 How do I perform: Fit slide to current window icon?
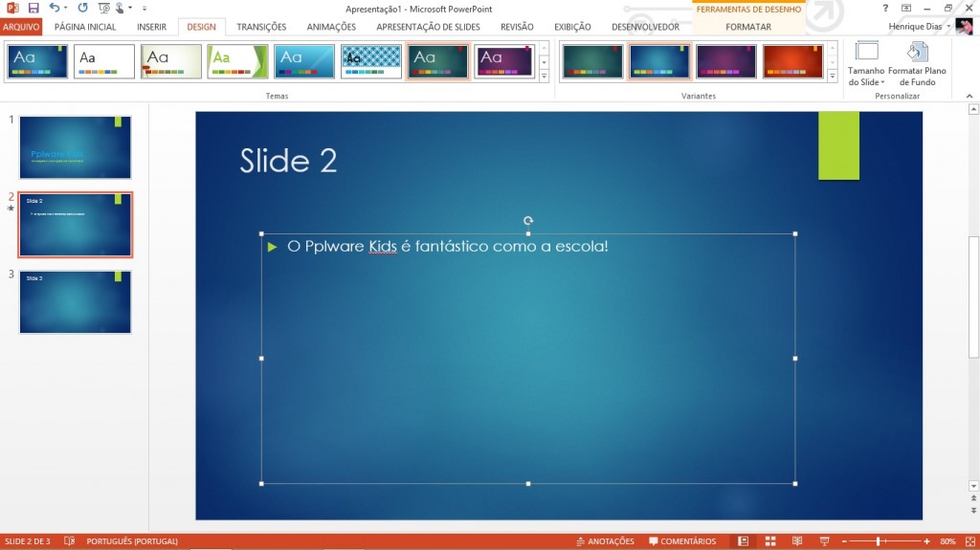point(968,541)
